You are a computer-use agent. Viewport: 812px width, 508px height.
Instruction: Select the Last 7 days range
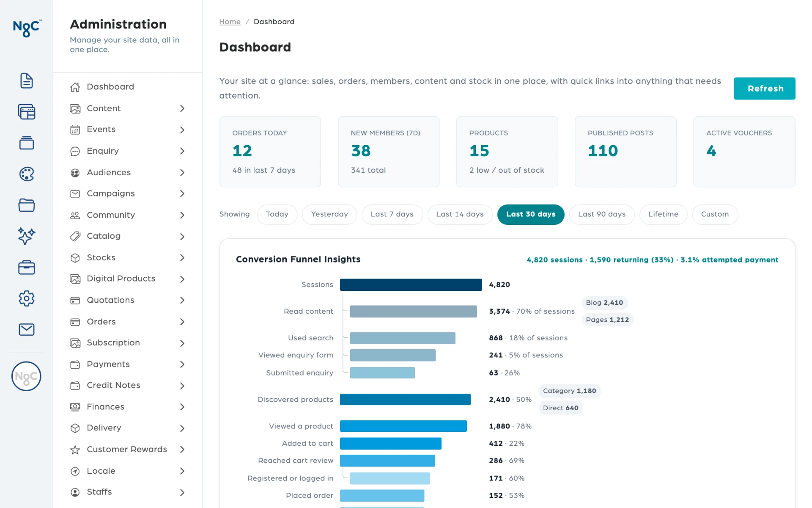click(392, 214)
